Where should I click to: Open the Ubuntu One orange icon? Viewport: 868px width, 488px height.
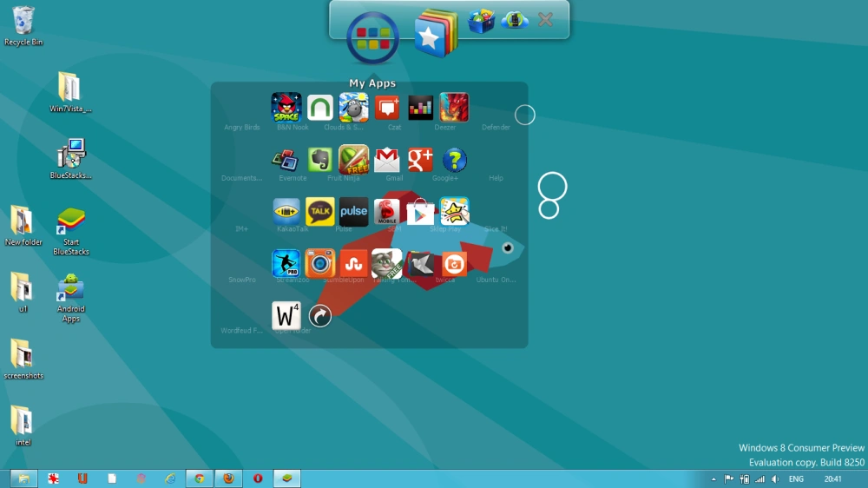pos(454,264)
